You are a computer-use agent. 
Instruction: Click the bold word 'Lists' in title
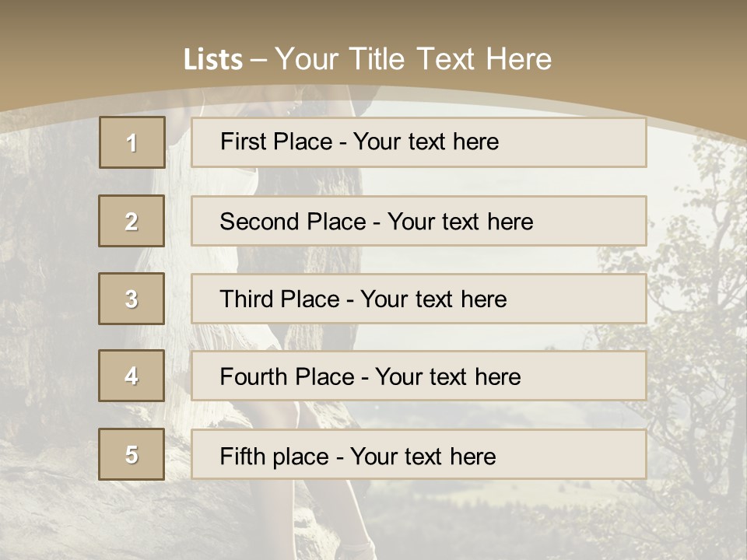coord(213,60)
